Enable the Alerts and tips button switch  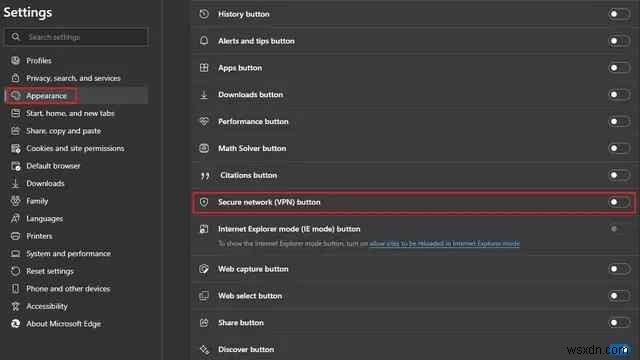click(619, 41)
